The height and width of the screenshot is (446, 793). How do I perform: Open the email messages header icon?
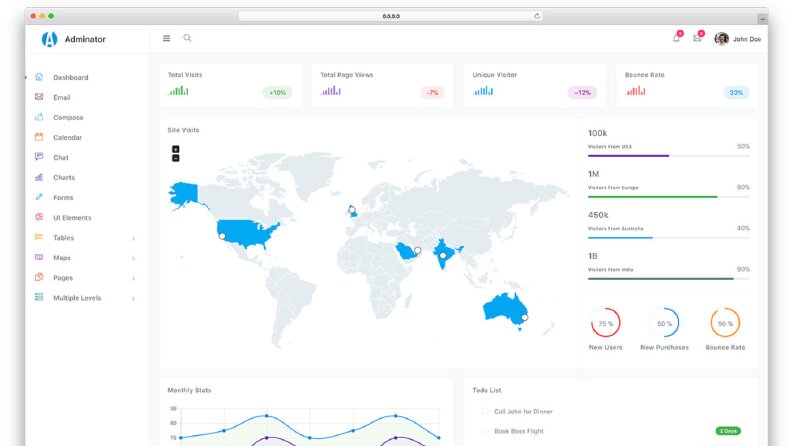697,38
